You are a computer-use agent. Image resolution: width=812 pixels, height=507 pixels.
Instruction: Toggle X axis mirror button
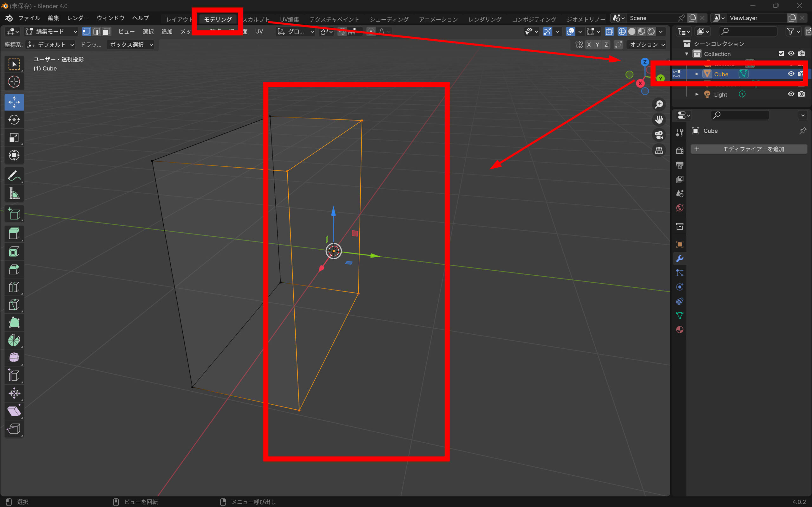pos(588,45)
